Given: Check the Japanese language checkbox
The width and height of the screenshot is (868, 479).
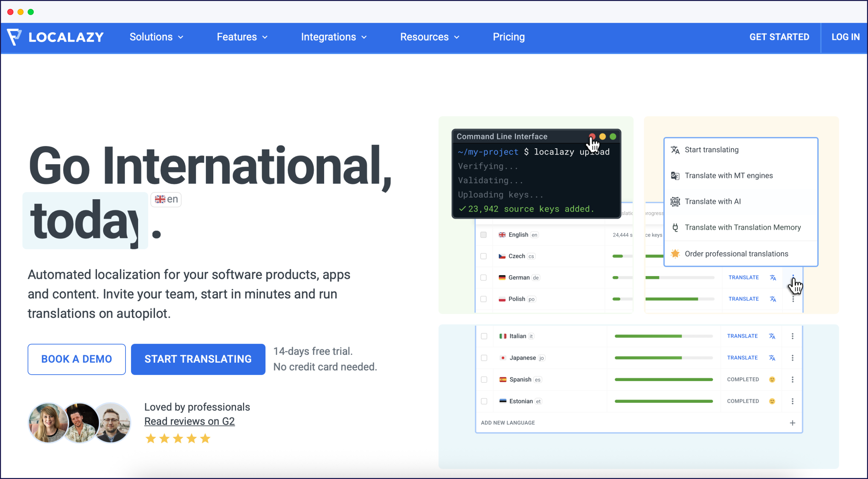Looking at the screenshot, I should tap(484, 358).
